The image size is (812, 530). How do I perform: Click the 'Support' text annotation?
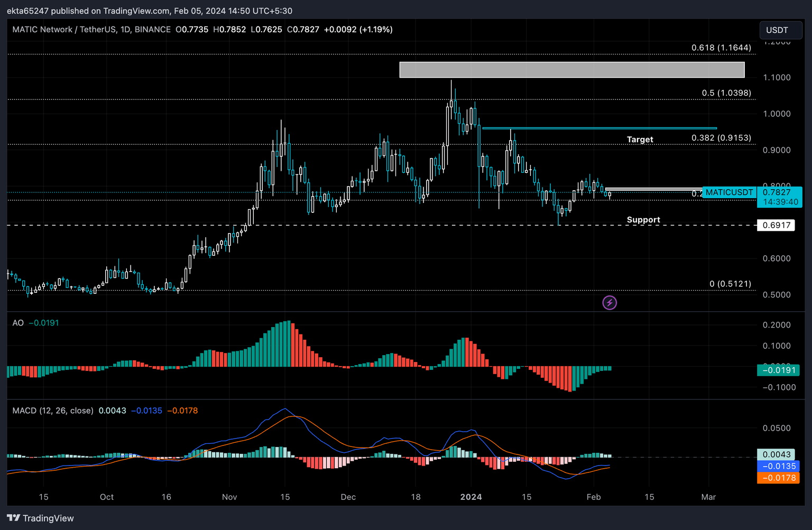643,220
